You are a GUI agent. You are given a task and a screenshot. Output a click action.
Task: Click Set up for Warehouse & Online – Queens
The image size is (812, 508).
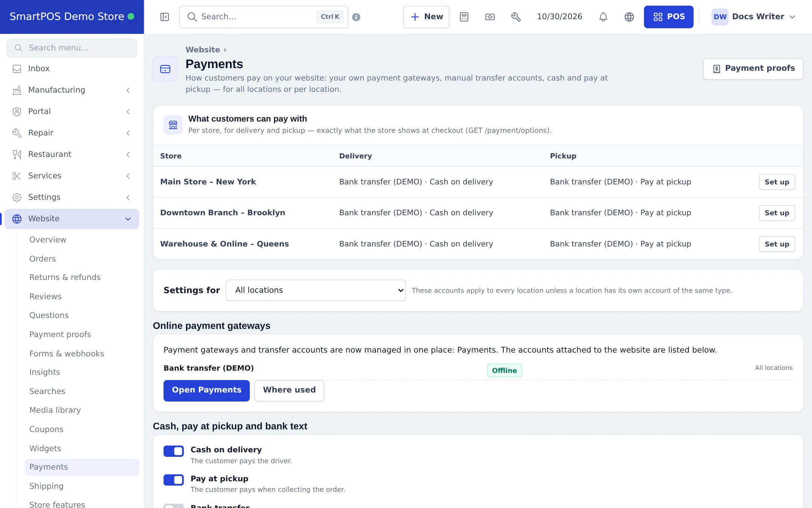[777, 244]
